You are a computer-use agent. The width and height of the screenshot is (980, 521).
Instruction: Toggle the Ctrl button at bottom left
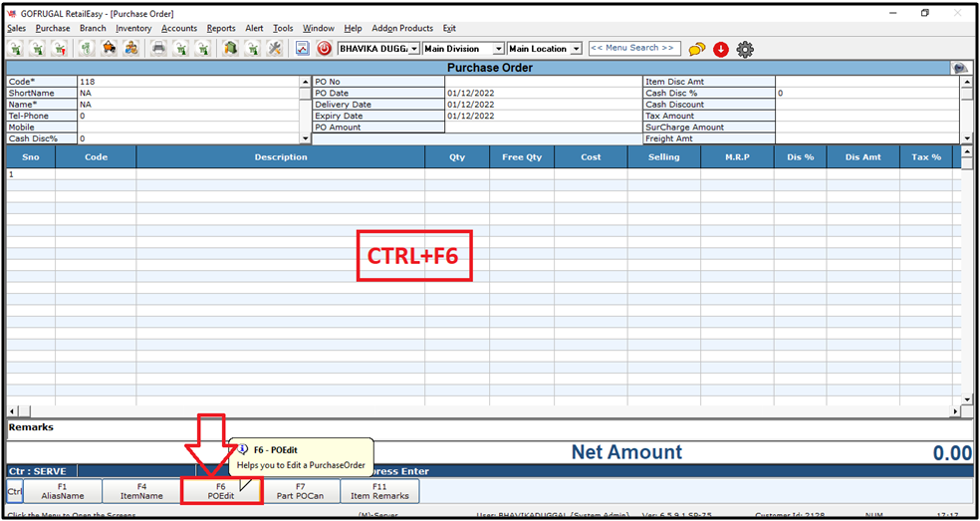[x=14, y=491]
